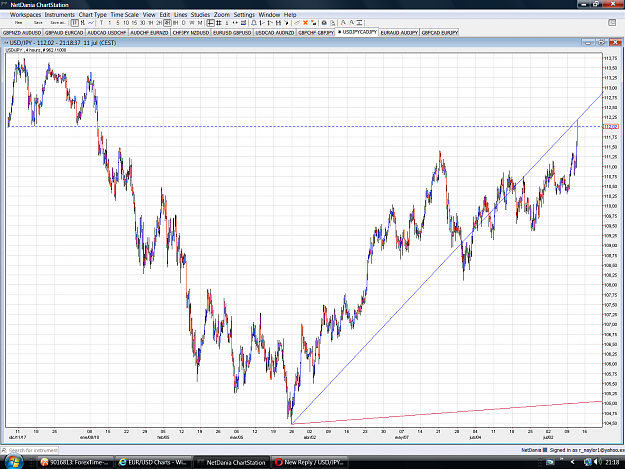This screenshot has height=469, width=625.
Task: Open the Window menu
Action: [x=269, y=15]
